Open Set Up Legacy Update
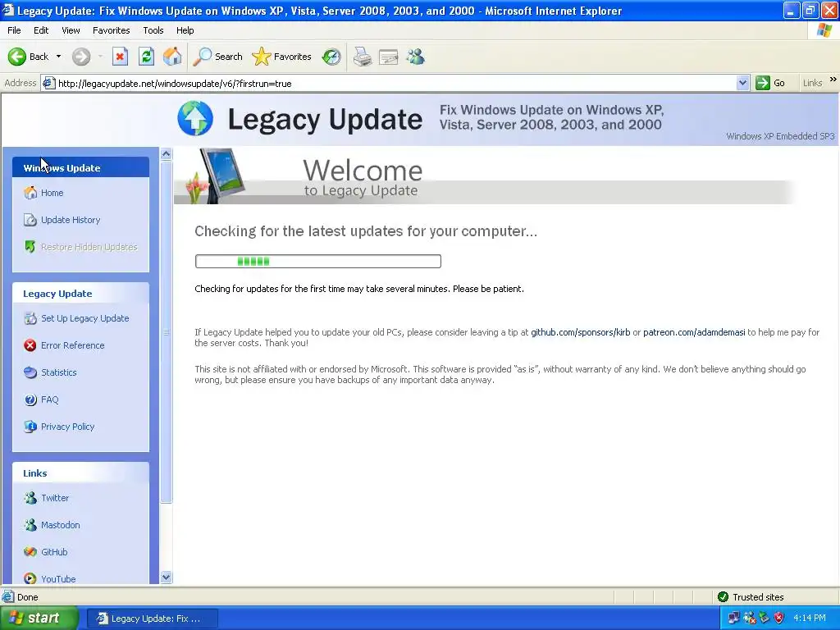 click(x=84, y=318)
